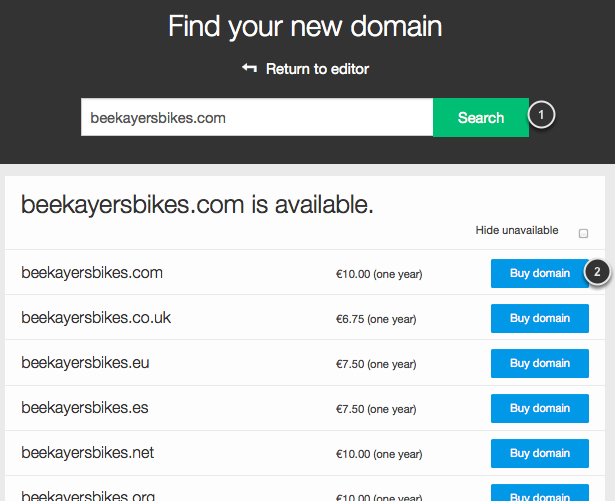The height and width of the screenshot is (501, 615).
Task: Select the beekayersbikes.co.uk result name
Action: (x=96, y=318)
